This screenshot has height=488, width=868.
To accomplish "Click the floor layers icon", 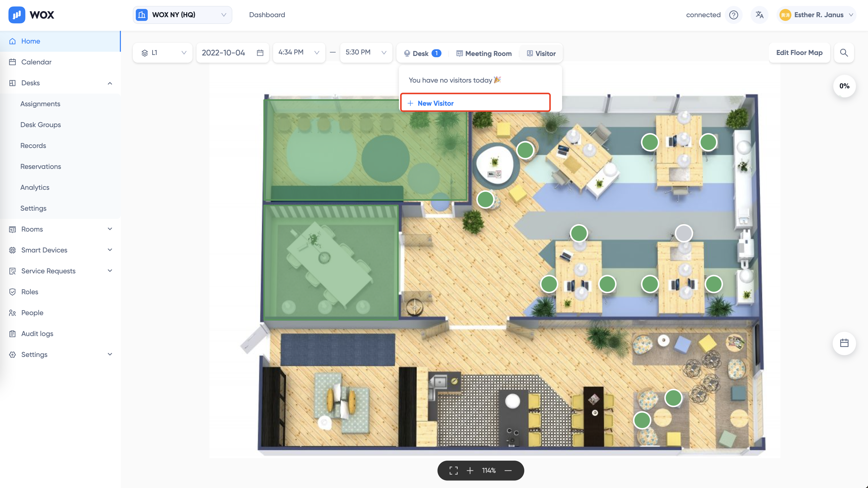I will point(145,53).
